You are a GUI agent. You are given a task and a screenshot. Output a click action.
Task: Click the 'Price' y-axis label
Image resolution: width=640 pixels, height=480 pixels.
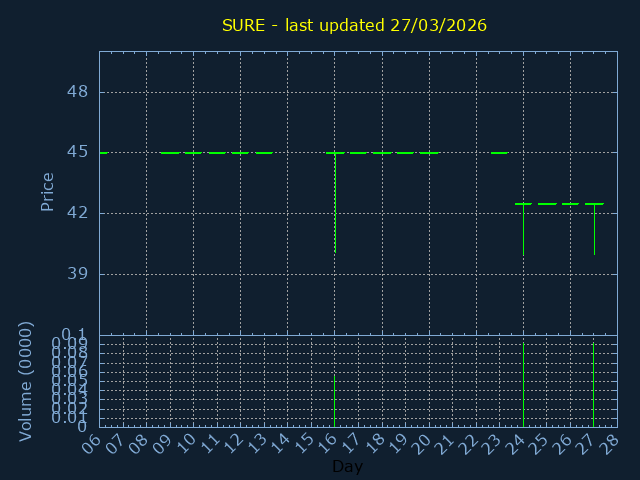tap(47, 192)
